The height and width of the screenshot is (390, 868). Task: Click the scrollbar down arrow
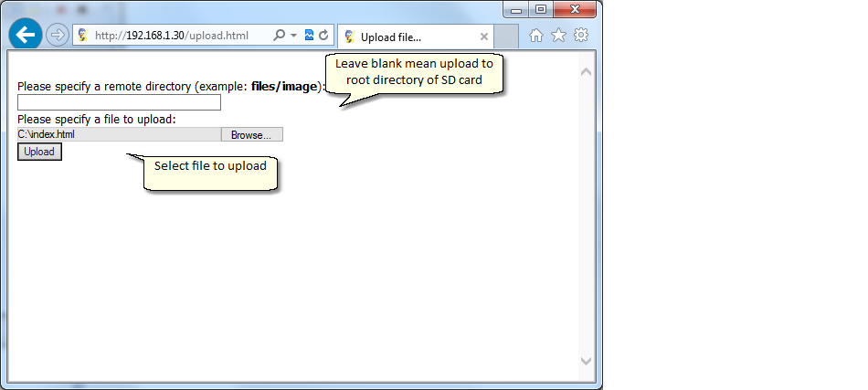(587, 361)
